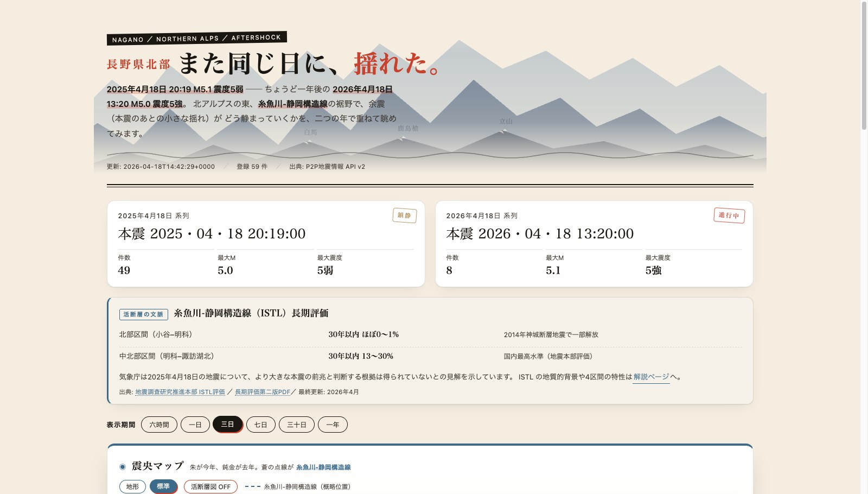Click the 立山 mountain label
The height and width of the screenshot is (494, 868).
[x=506, y=121]
